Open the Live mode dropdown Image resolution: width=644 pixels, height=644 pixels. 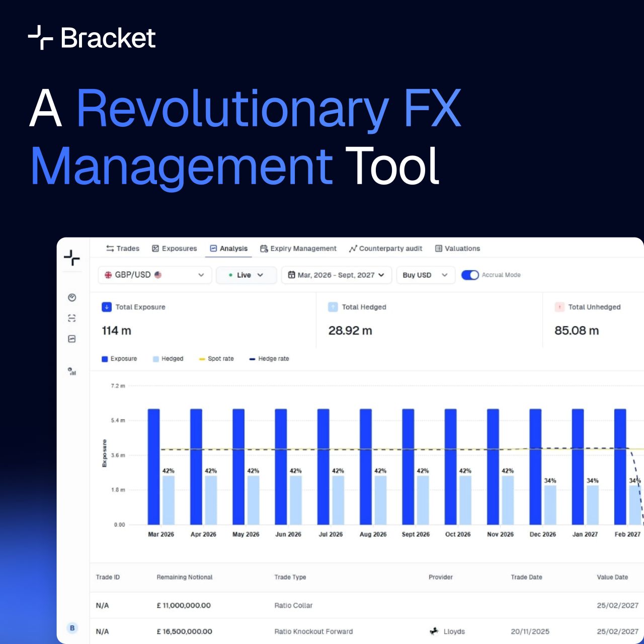246,275
